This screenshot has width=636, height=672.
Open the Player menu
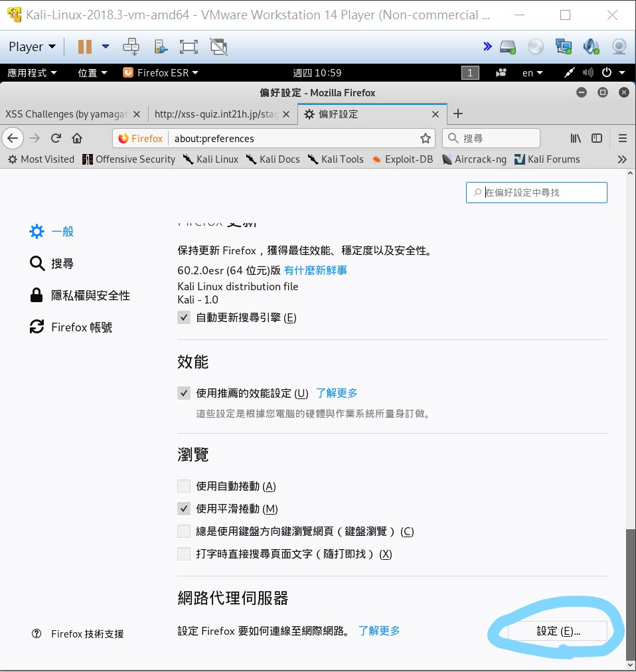click(32, 46)
